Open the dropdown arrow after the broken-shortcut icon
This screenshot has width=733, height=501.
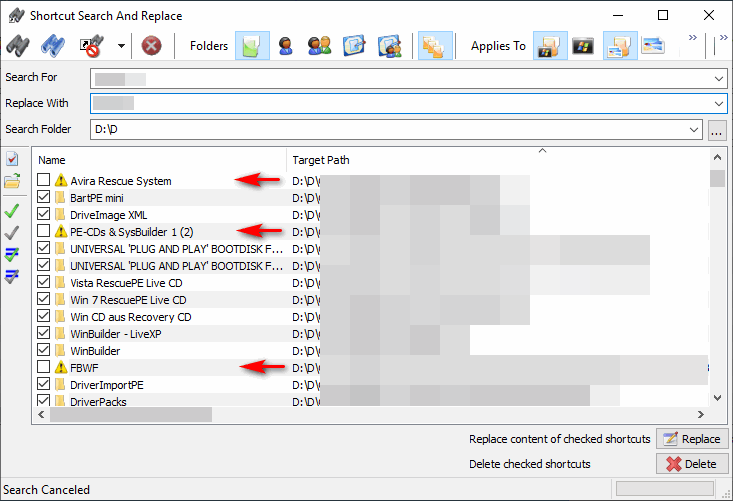coord(122,46)
